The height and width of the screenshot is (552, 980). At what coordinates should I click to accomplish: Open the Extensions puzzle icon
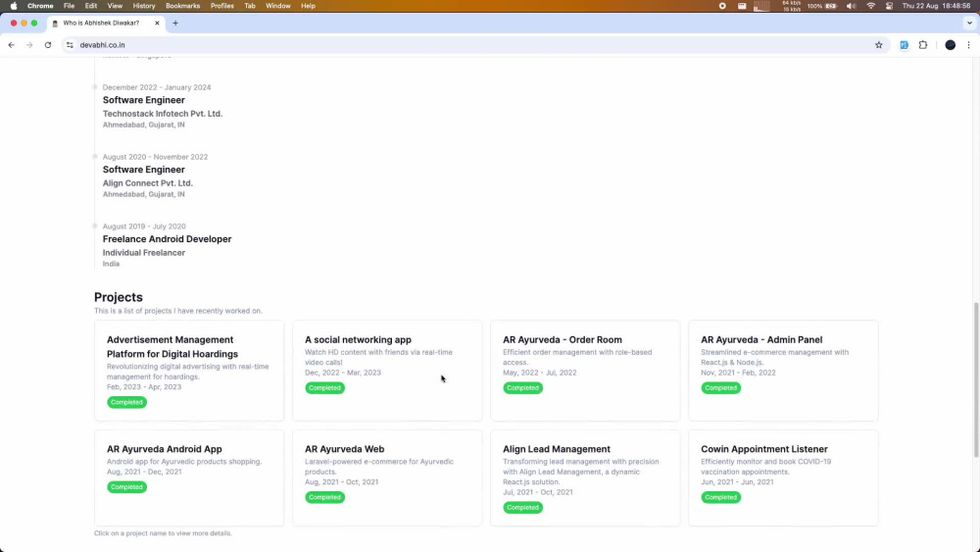click(923, 45)
